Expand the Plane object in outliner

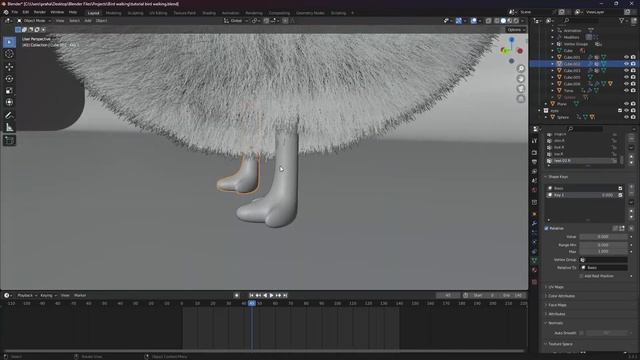pos(546,104)
